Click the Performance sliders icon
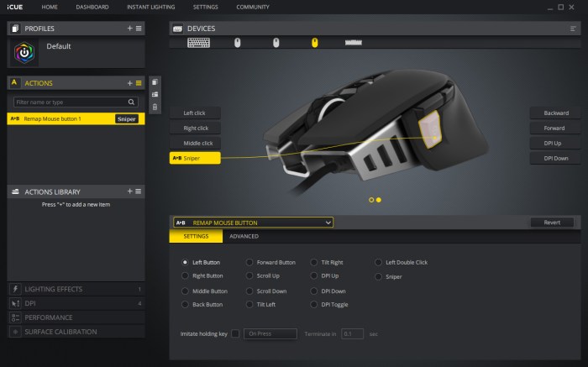 (x=15, y=317)
